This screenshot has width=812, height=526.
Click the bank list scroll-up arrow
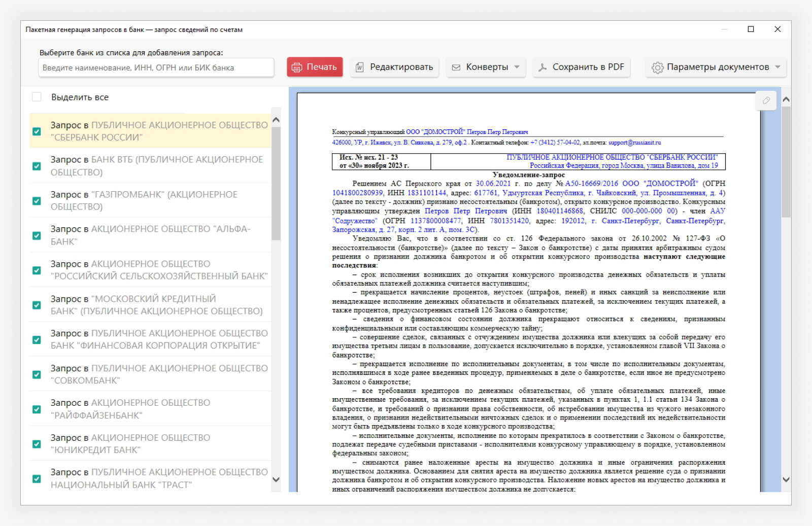pos(276,120)
